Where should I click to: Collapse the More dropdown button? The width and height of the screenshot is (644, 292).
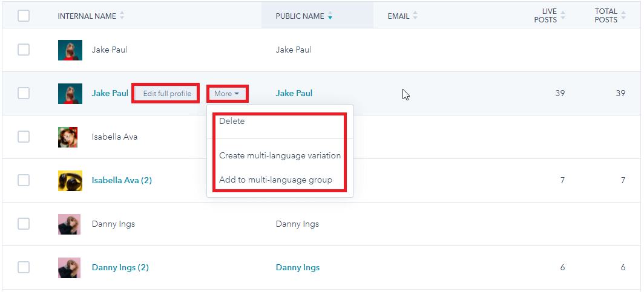[x=226, y=94]
